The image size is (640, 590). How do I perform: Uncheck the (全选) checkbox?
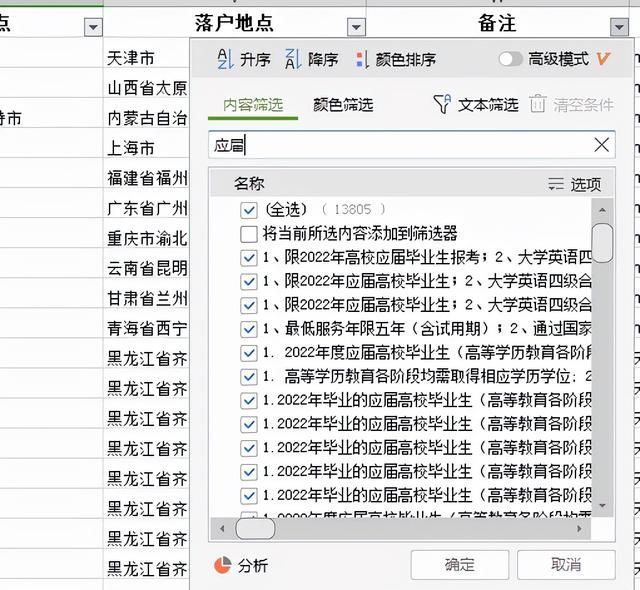(249, 211)
